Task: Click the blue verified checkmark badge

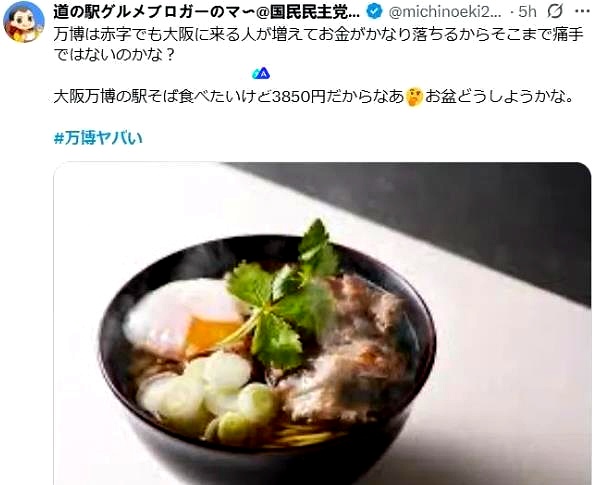Action: pyautogui.click(x=374, y=12)
